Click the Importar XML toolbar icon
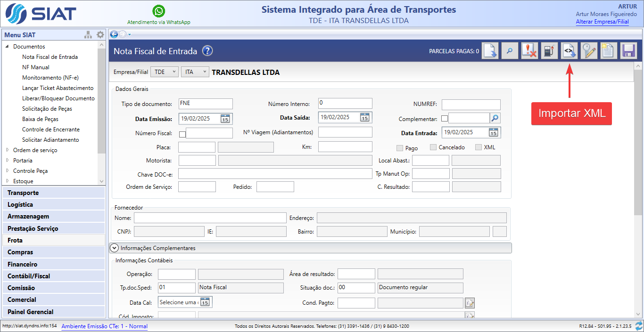 (x=569, y=51)
